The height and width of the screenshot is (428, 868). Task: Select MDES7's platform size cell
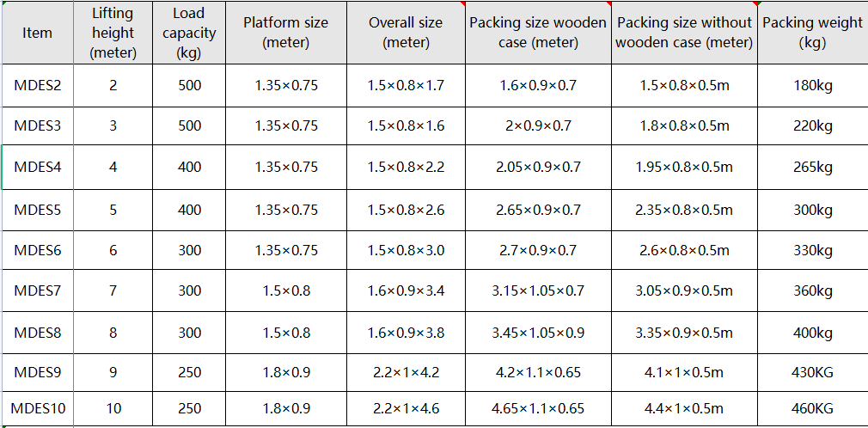click(x=285, y=290)
